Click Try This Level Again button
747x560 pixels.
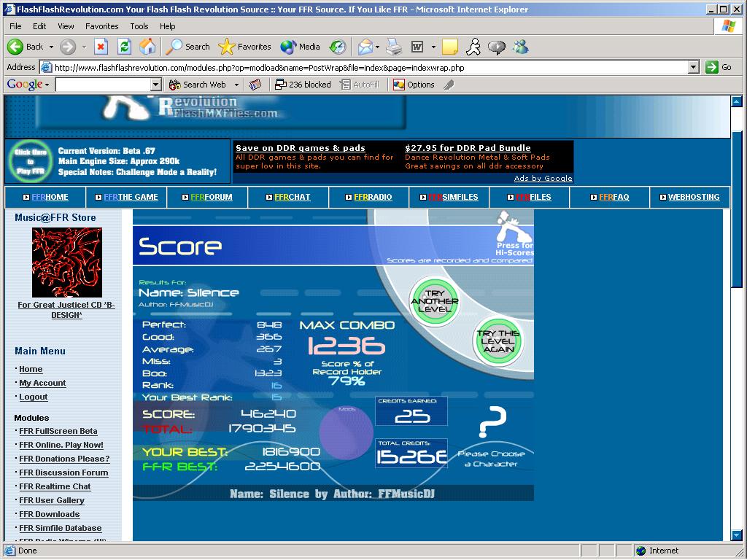click(x=498, y=341)
